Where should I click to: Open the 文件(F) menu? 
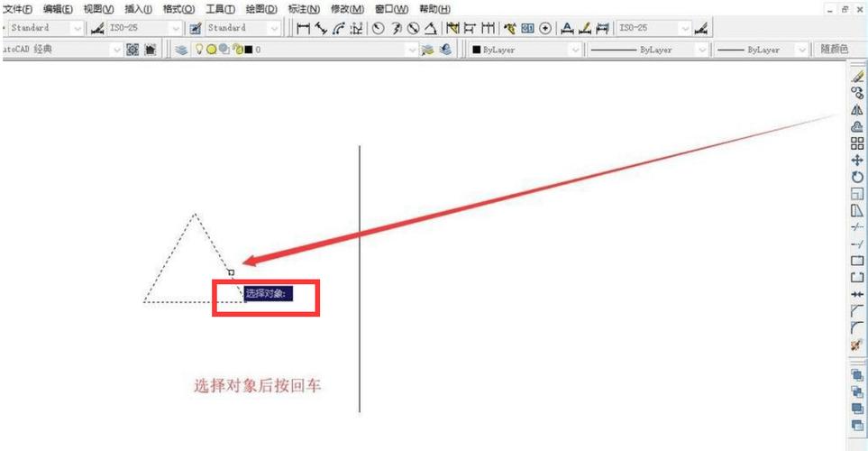point(17,9)
